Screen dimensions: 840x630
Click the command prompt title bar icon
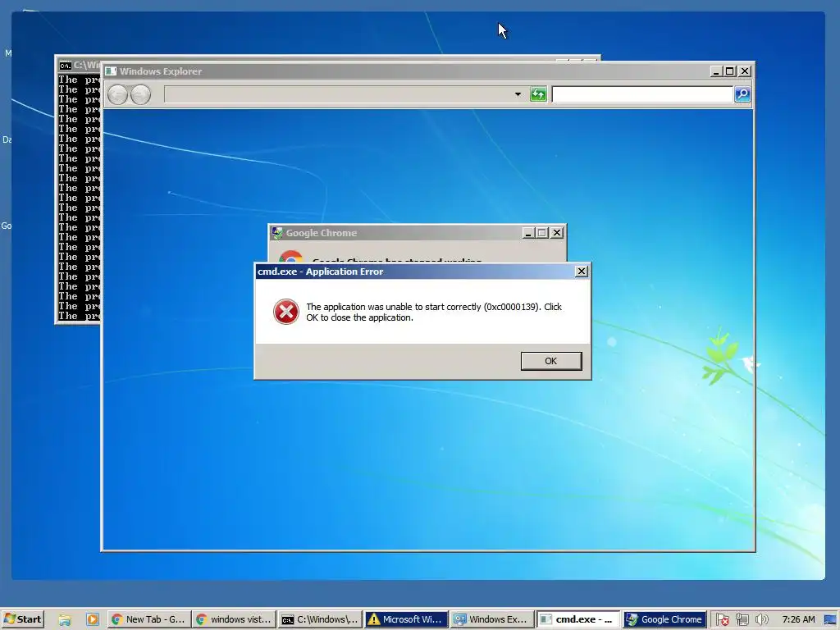[x=66, y=66]
